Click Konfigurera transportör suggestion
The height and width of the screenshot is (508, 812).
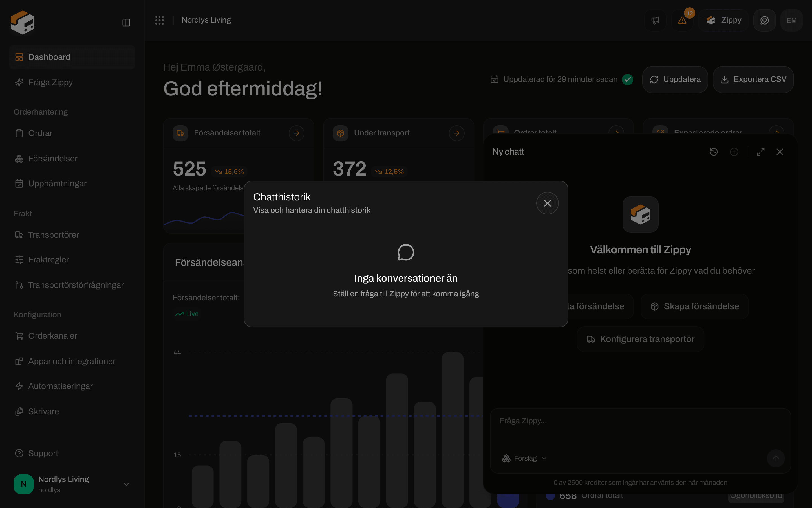click(640, 339)
